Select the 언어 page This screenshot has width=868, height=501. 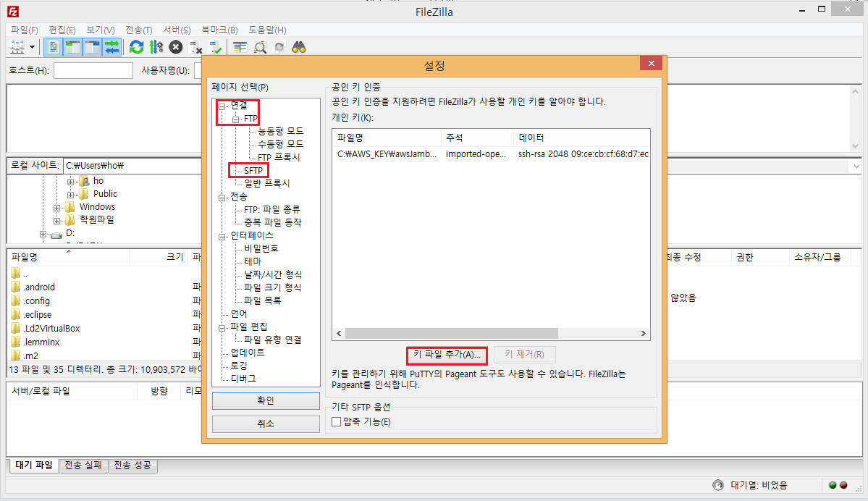[239, 313]
